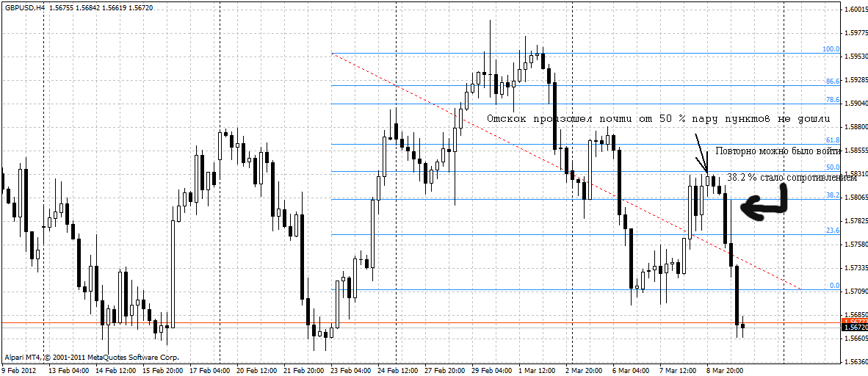Click price 1.59775 on the price axis
868x376 pixels.
point(856,33)
